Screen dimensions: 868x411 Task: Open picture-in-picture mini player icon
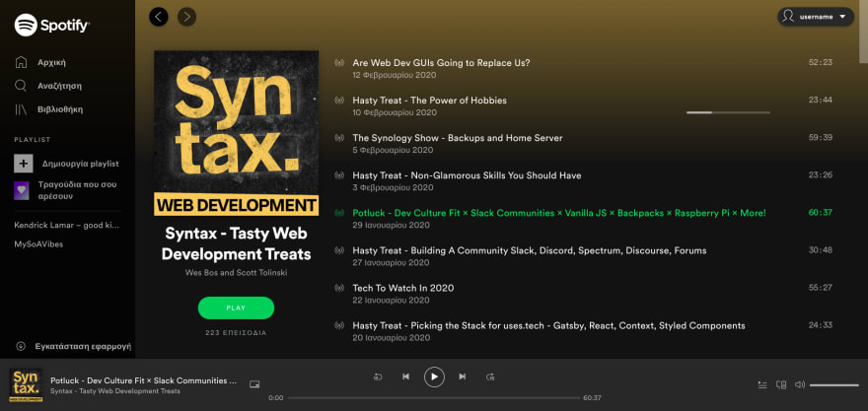(x=254, y=384)
